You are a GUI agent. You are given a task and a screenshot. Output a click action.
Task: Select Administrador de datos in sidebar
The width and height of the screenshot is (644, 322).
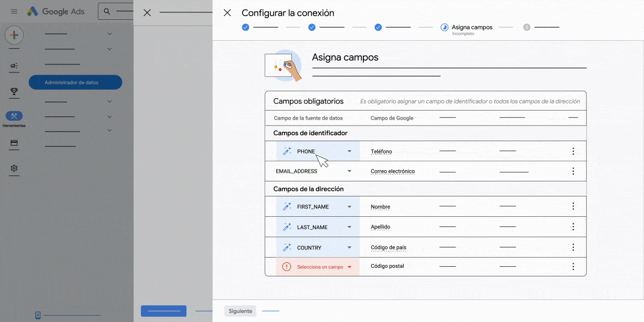pyautogui.click(x=75, y=82)
